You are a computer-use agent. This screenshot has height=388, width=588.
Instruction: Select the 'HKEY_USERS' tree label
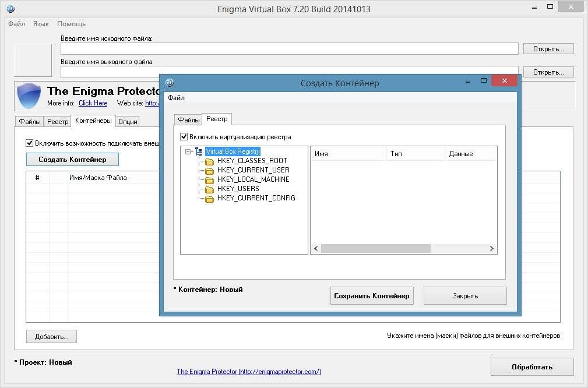238,189
